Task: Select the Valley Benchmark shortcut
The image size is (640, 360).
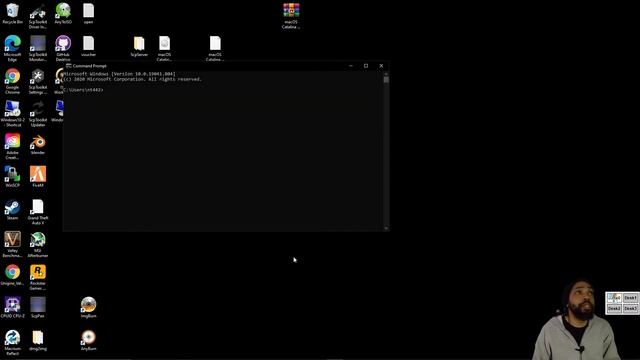Action: (12, 244)
